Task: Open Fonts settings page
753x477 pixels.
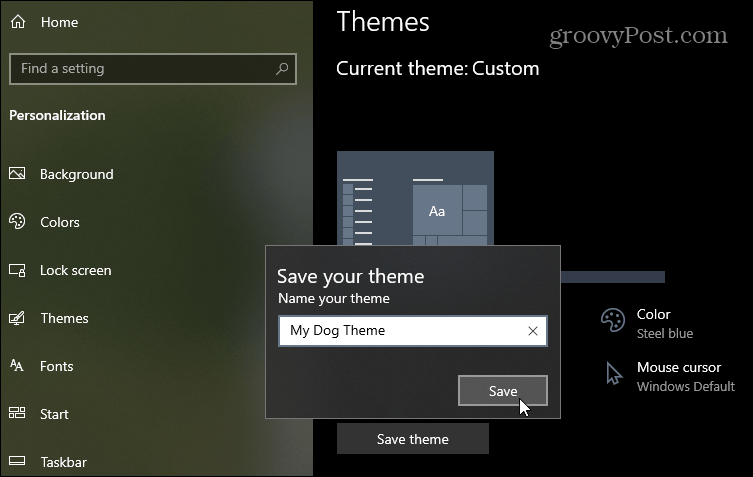Action: click(57, 366)
